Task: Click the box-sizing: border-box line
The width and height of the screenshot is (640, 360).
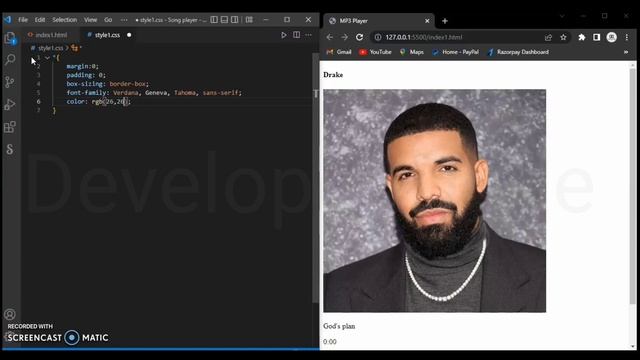Action: 108,84
